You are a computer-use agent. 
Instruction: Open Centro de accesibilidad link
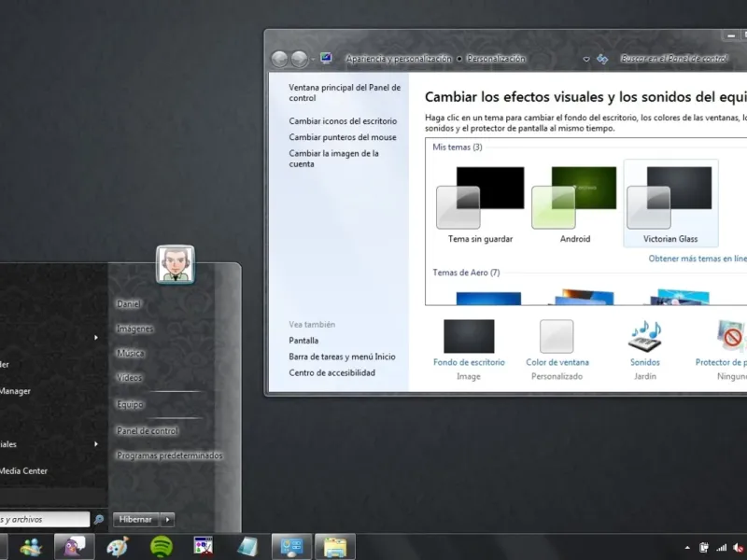[331, 372]
